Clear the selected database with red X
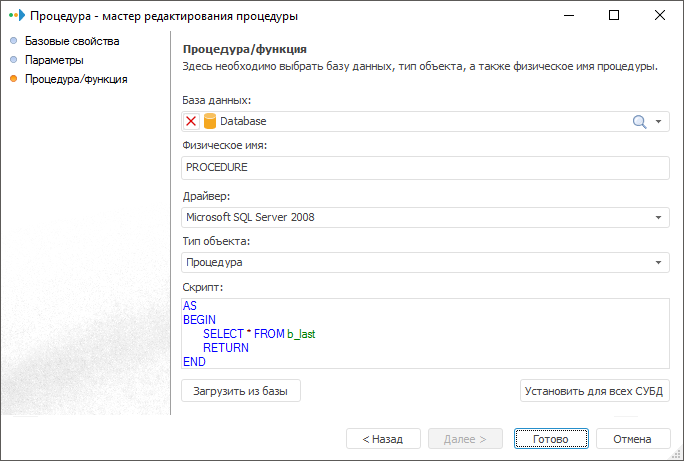 pos(192,121)
